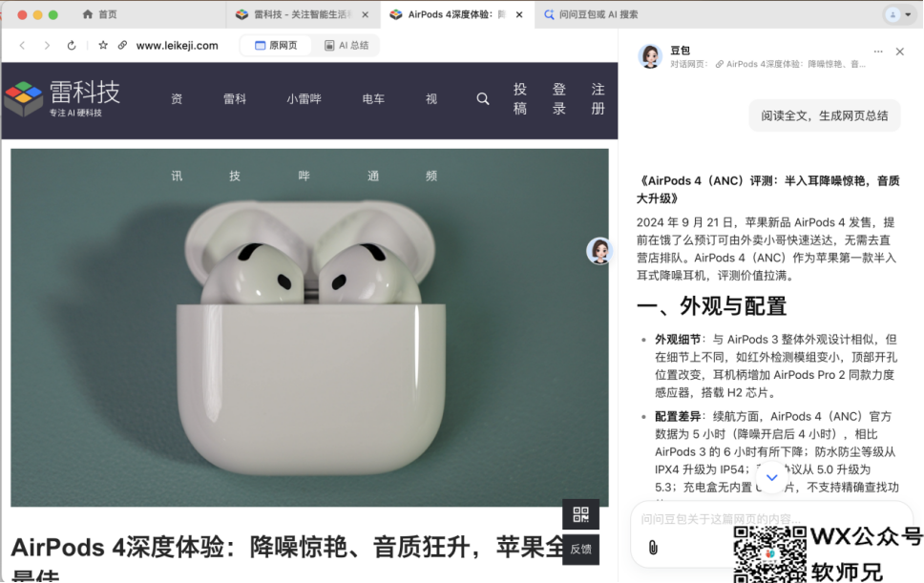Bookmark page with the star icon
Image resolution: width=924 pixels, height=583 pixels.
click(103, 46)
